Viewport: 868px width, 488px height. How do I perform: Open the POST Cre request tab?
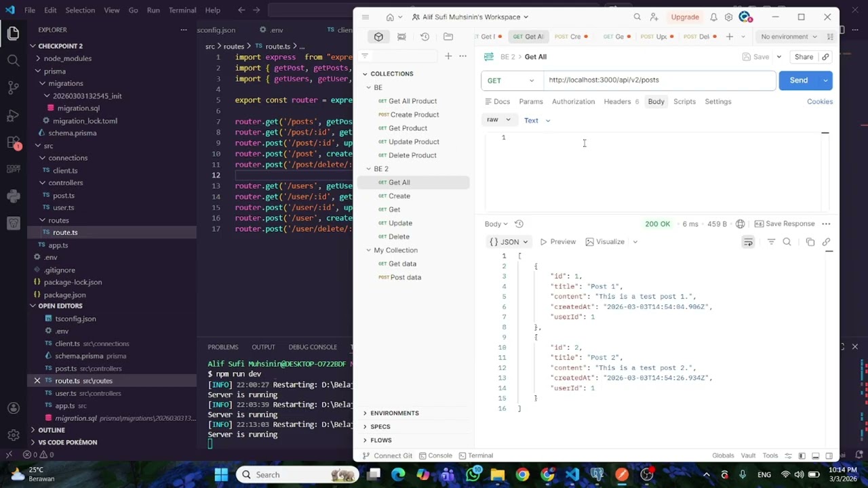click(x=572, y=37)
